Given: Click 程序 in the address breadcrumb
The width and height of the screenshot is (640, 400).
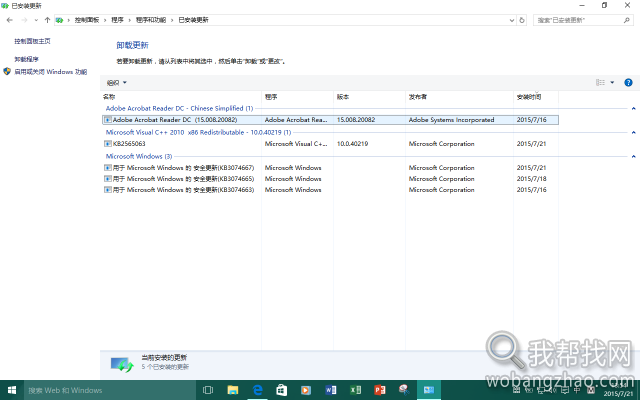Looking at the screenshot, I should point(118,20).
